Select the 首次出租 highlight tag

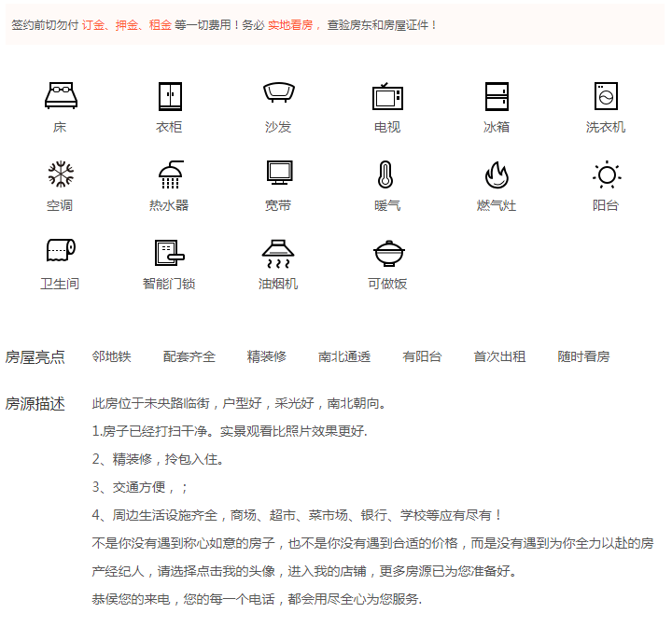499,356
